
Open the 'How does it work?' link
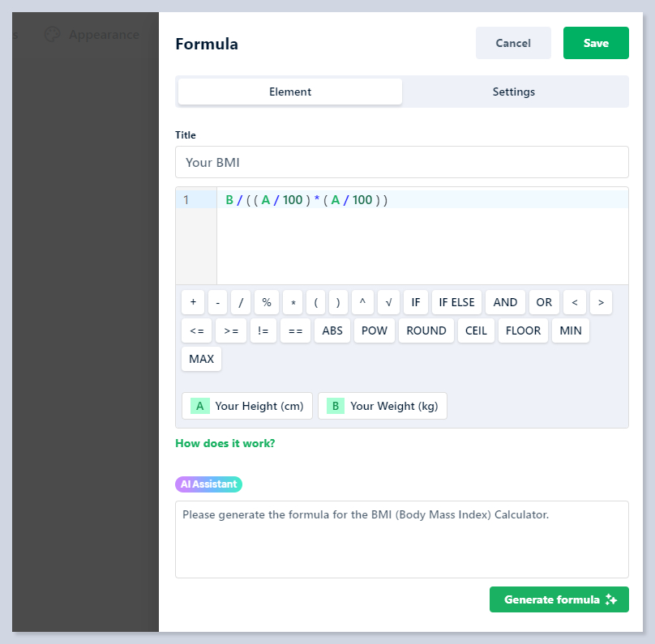(x=225, y=443)
